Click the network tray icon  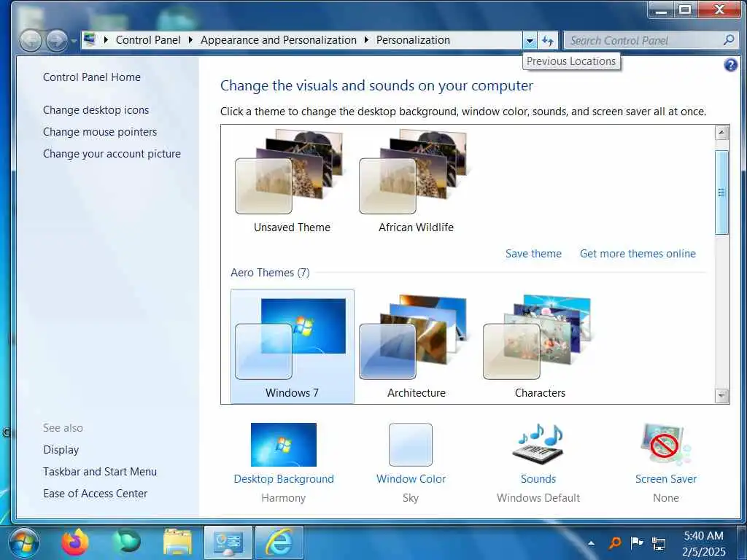[x=659, y=542]
